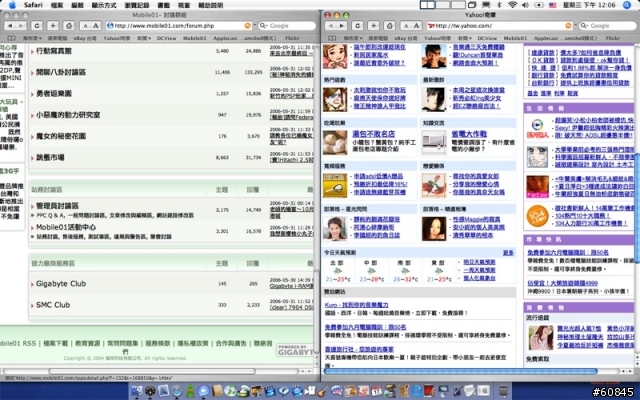640x400 pixels.
Task: Go to the home page in the Mobile01 window
Action: click(x=69, y=26)
